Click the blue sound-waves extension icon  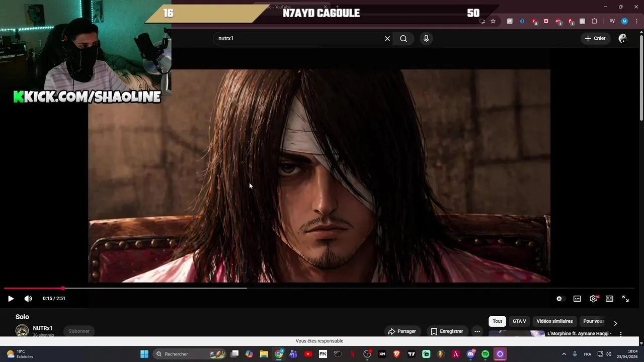coord(522,21)
